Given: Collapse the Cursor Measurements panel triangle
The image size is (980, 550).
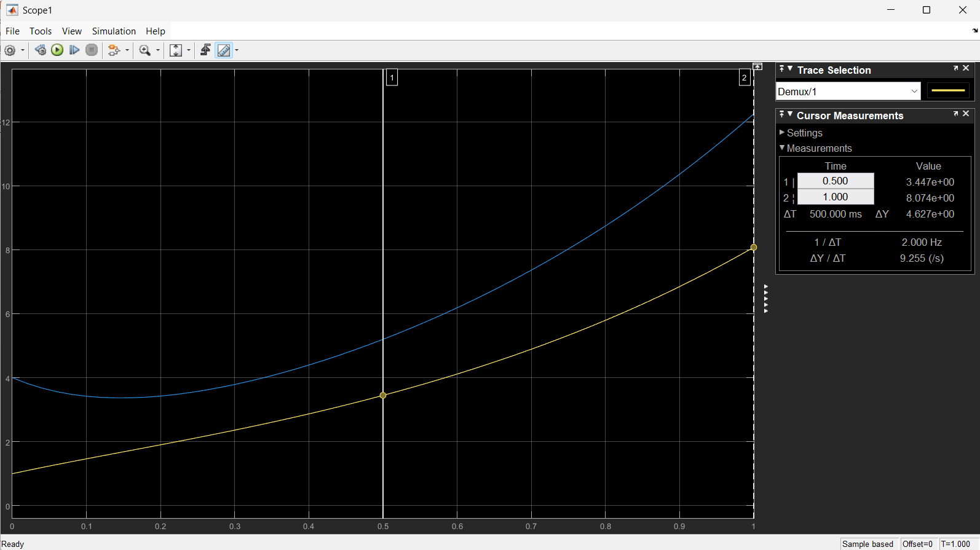Looking at the screenshot, I should point(790,114).
